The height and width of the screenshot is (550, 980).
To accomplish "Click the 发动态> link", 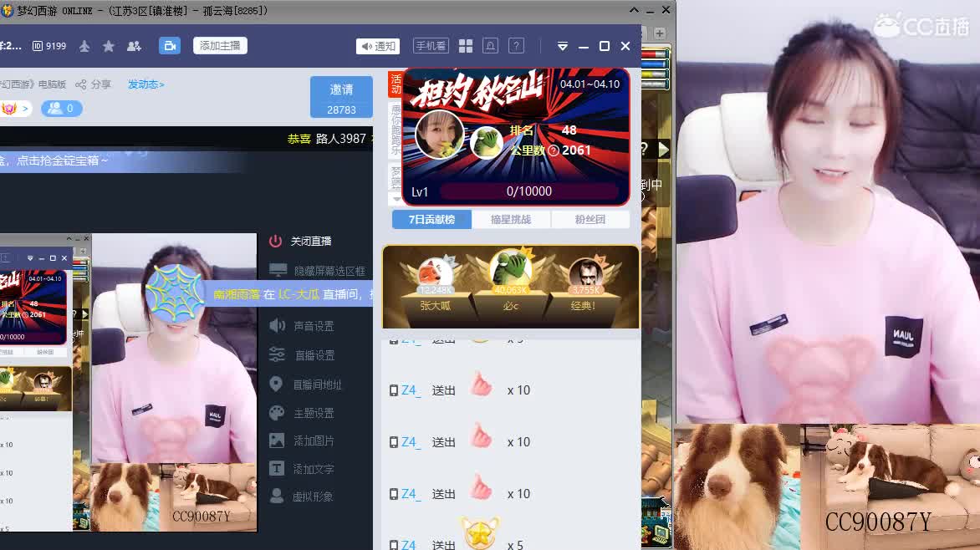I will [x=145, y=84].
